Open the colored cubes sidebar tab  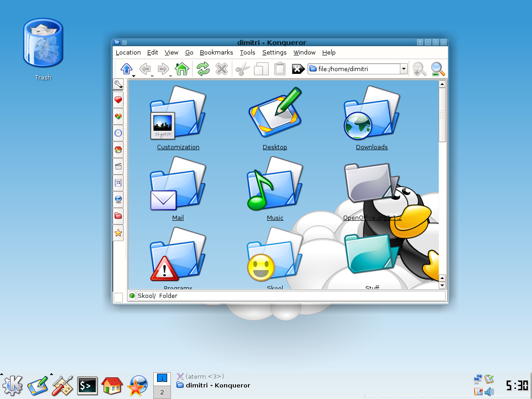pyautogui.click(x=118, y=116)
